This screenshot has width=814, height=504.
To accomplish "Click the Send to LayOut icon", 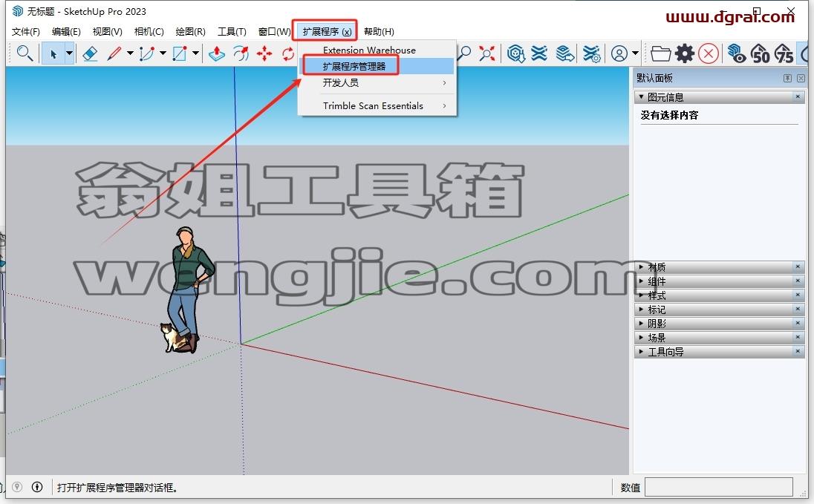I will [564, 53].
